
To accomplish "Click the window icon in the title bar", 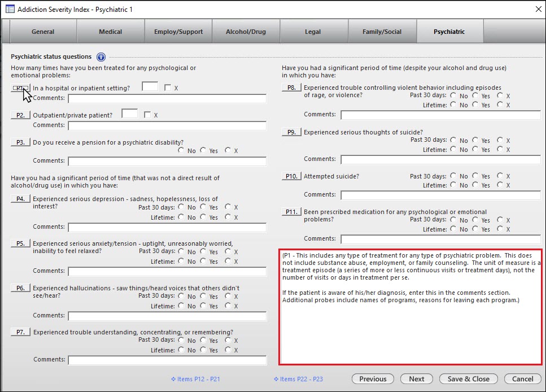I will [x=10, y=10].
